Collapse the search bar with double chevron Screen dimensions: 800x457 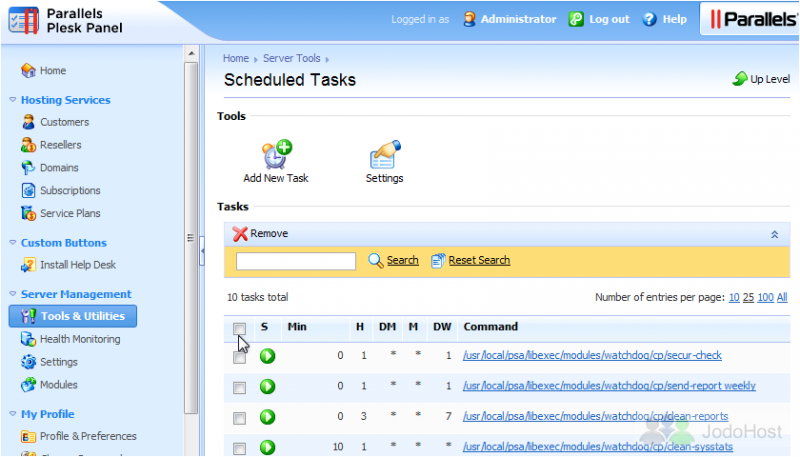[774, 235]
